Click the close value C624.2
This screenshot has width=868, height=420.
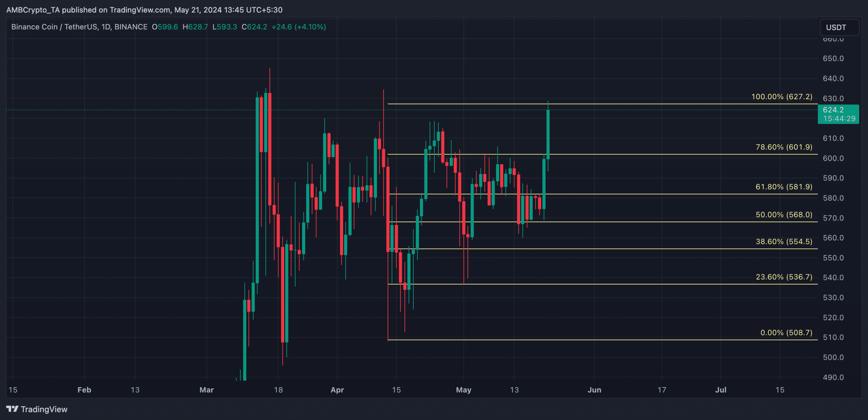point(254,27)
